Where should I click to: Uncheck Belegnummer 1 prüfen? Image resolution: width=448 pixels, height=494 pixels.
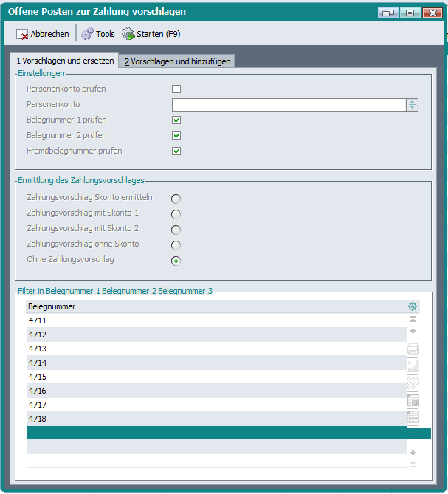click(x=176, y=120)
